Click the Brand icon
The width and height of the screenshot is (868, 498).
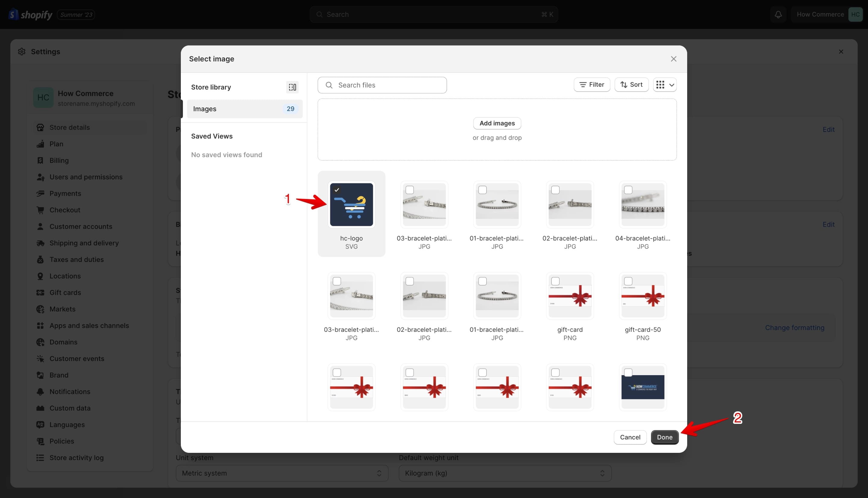point(40,375)
